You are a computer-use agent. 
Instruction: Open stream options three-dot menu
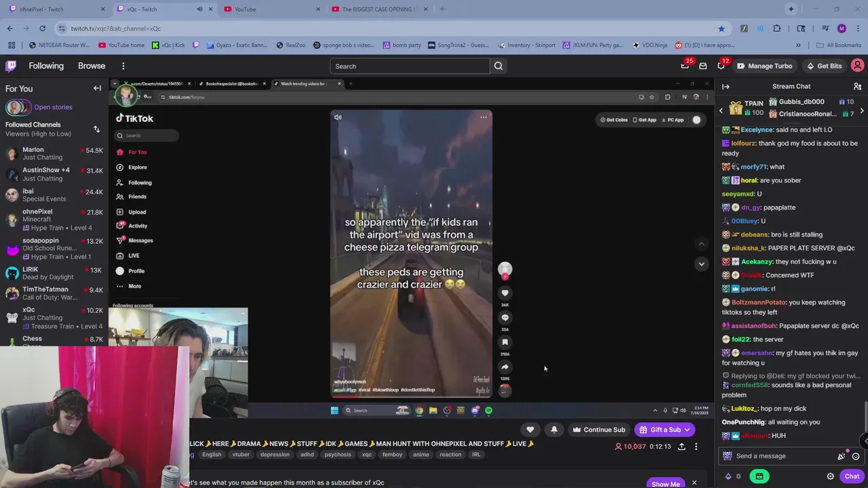coord(696,447)
